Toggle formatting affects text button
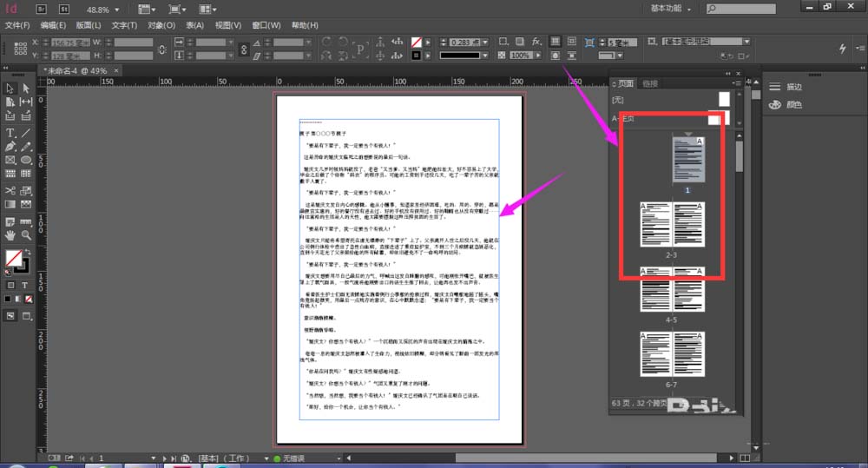868x468 pixels. pyautogui.click(x=25, y=286)
